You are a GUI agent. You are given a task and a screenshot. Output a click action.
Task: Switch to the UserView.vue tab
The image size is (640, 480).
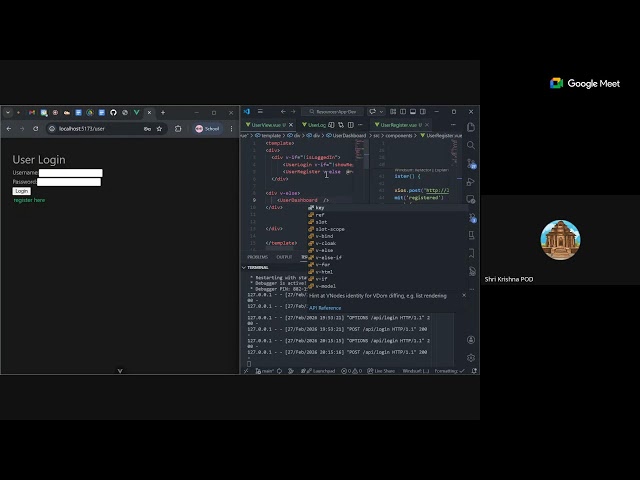point(266,125)
